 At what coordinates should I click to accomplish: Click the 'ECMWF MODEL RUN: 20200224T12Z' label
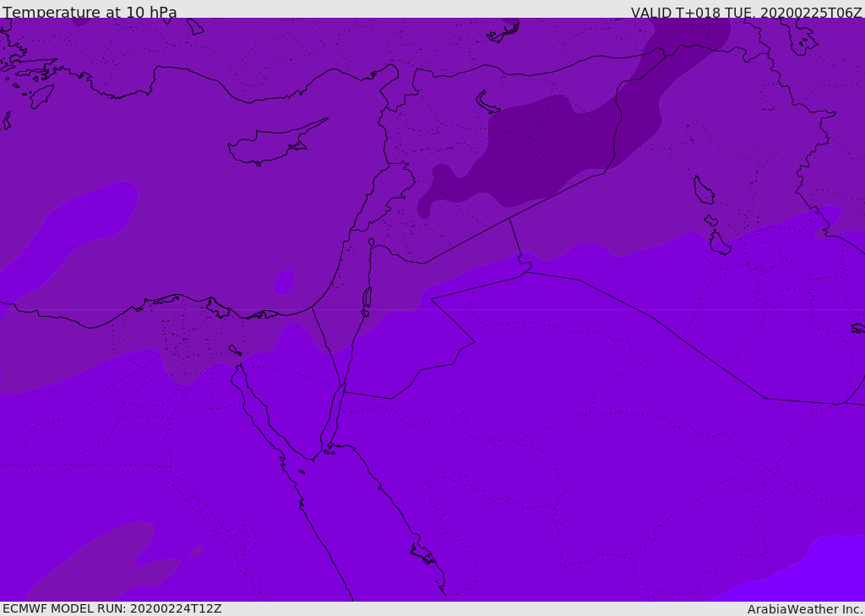pyautogui.click(x=112, y=609)
